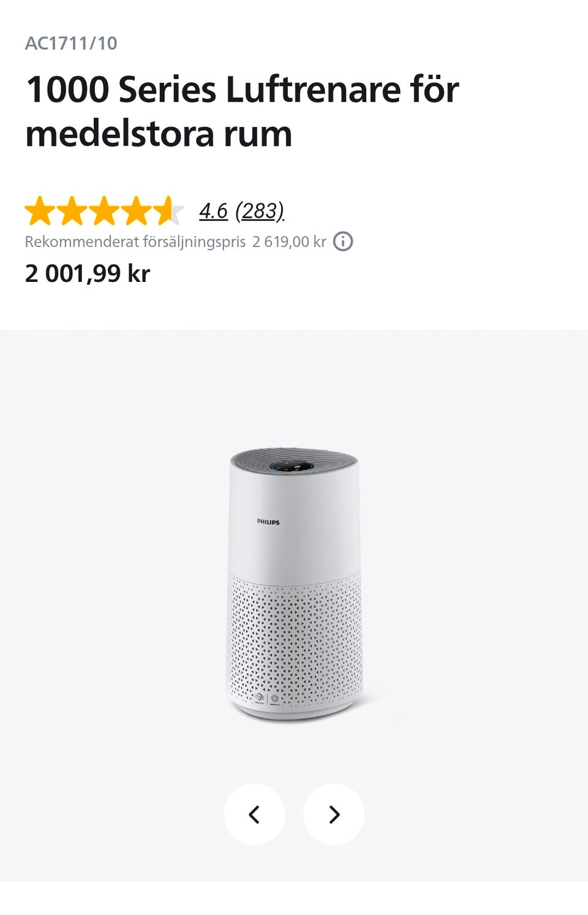Screen dimensions: 588x915
Task: Advance to the next product image
Action: 334,814
